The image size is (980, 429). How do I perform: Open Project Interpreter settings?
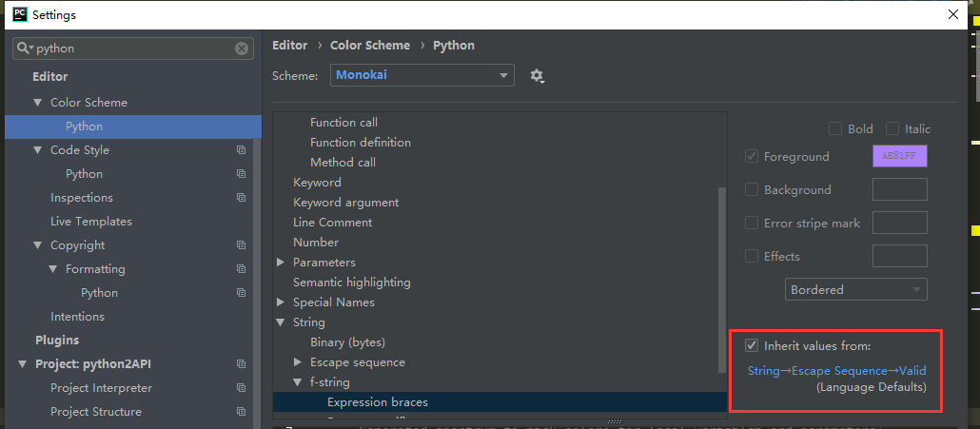(101, 388)
